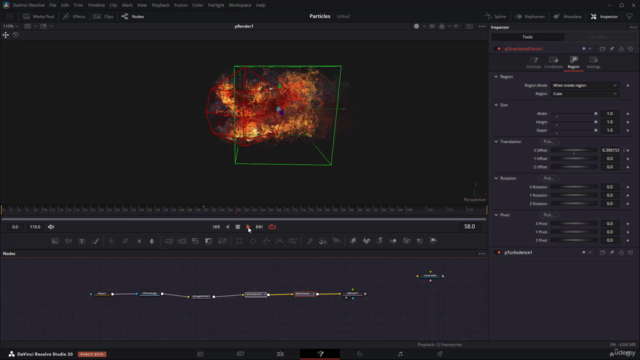Collapse the Rotation section

tap(496, 178)
